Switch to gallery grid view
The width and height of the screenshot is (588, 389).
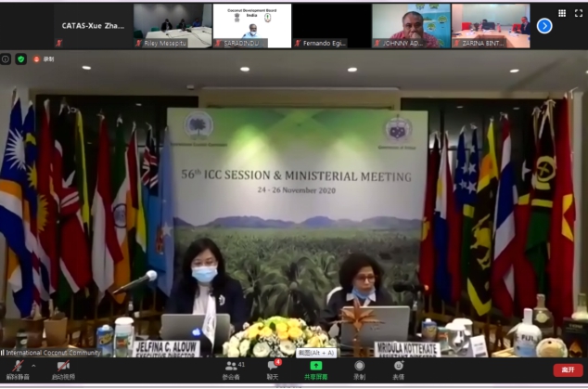pyautogui.click(x=562, y=14)
